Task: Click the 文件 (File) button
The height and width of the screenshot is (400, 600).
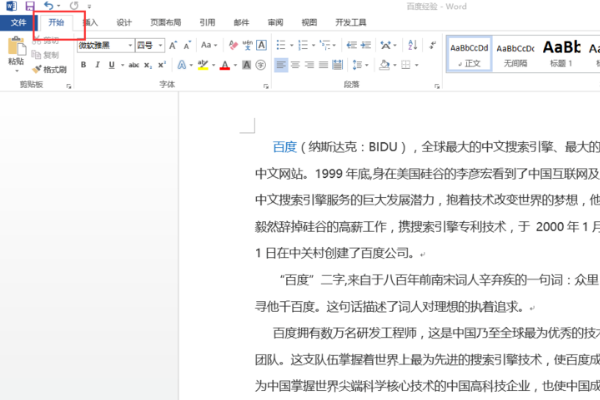Action: (x=17, y=21)
